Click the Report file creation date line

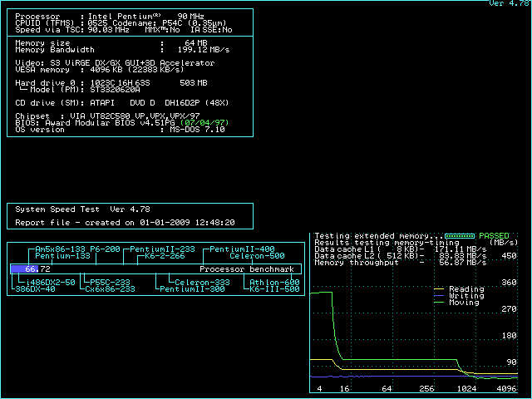[125, 223]
